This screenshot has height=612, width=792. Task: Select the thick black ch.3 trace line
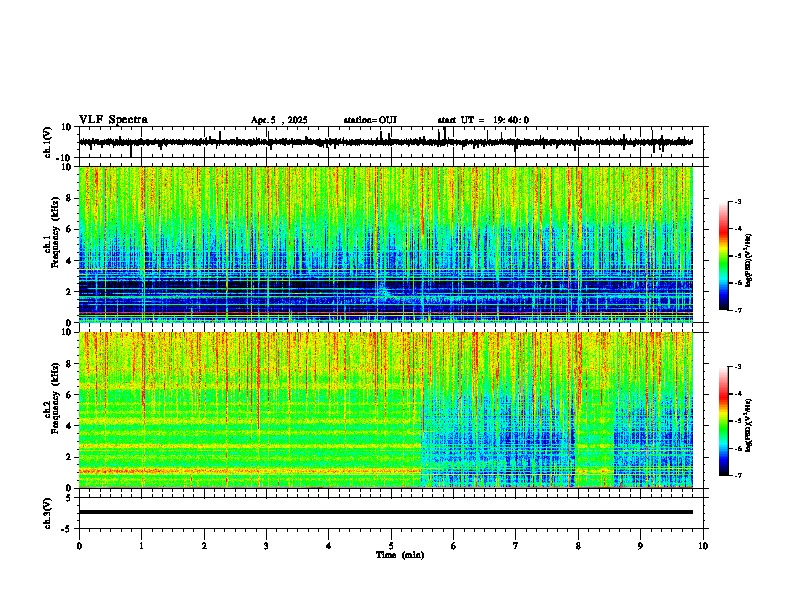point(386,512)
